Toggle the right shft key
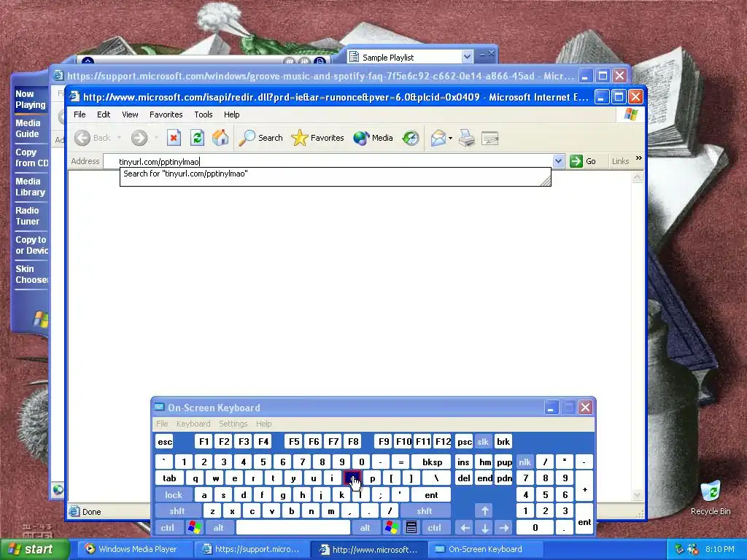Image resolution: width=747 pixels, height=560 pixels. tap(425, 511)
